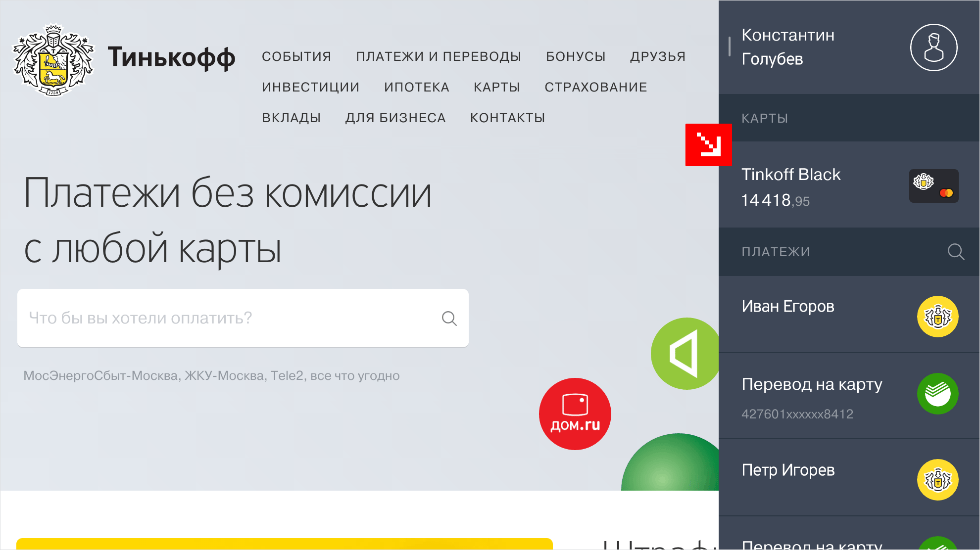The width and height of the screenshot is (980, 550).
Task: Click the magnifier icon in payment search field
Action: click(x=449, y=318)
